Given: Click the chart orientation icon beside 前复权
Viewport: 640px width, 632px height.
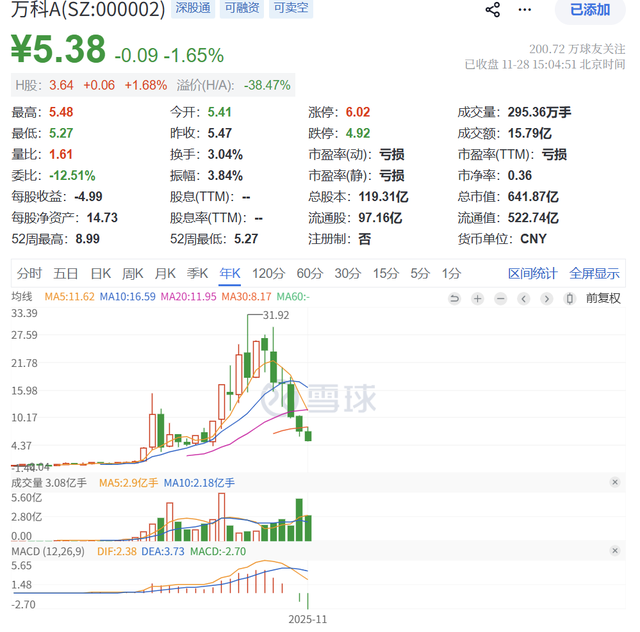Looking at the screenshot, I should pos(570,299).
